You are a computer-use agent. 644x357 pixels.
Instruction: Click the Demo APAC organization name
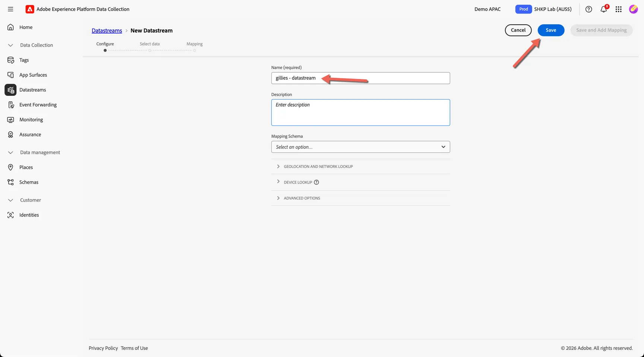pos(487,9)
